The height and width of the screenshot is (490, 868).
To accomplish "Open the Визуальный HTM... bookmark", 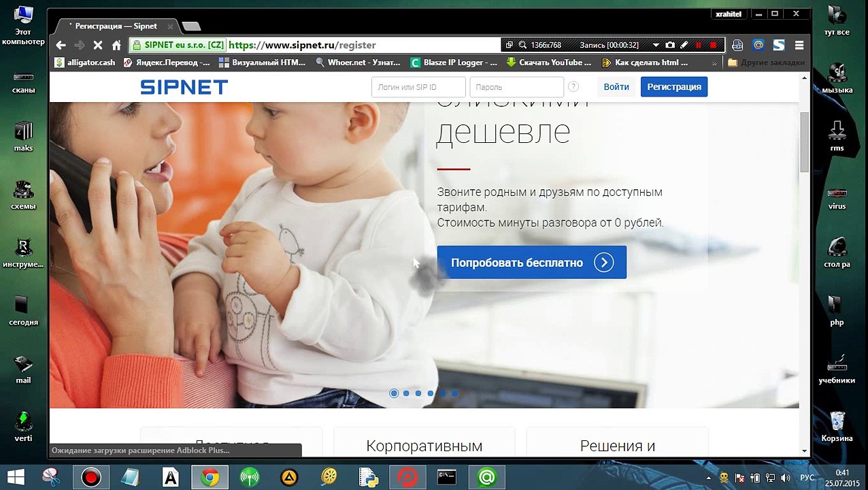I will [x=263, y=63].
